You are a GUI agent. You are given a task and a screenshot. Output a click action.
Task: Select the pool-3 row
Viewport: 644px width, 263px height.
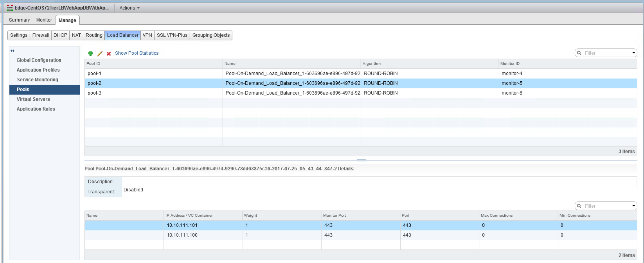pyautogui.click(x=361, y=93)
